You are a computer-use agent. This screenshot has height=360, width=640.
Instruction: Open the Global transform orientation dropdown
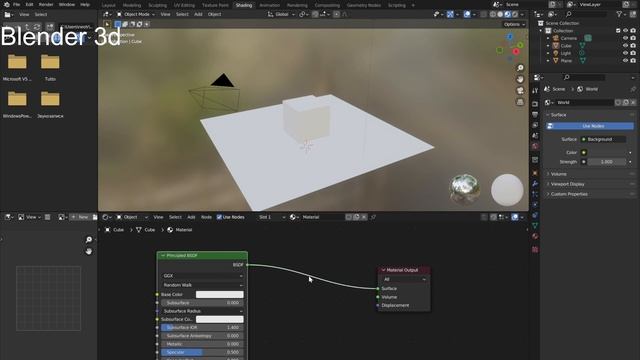(281, 14)
